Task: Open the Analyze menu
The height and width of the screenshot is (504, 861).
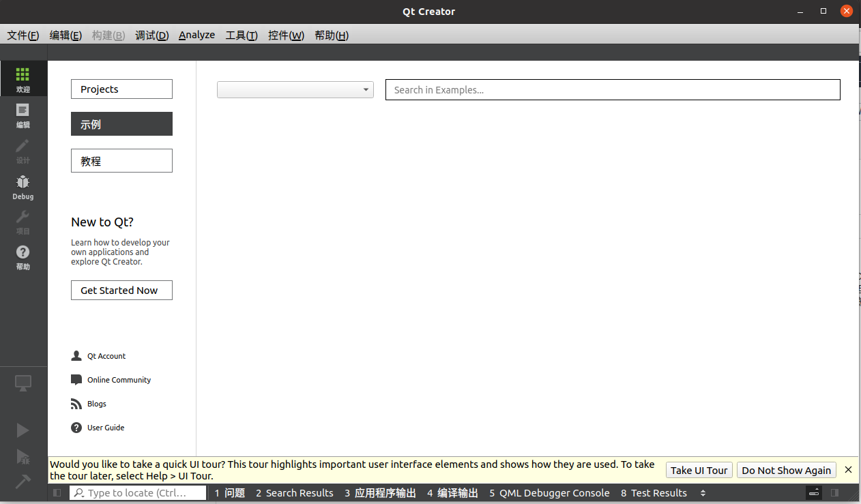Action: (x=197, y=35)
